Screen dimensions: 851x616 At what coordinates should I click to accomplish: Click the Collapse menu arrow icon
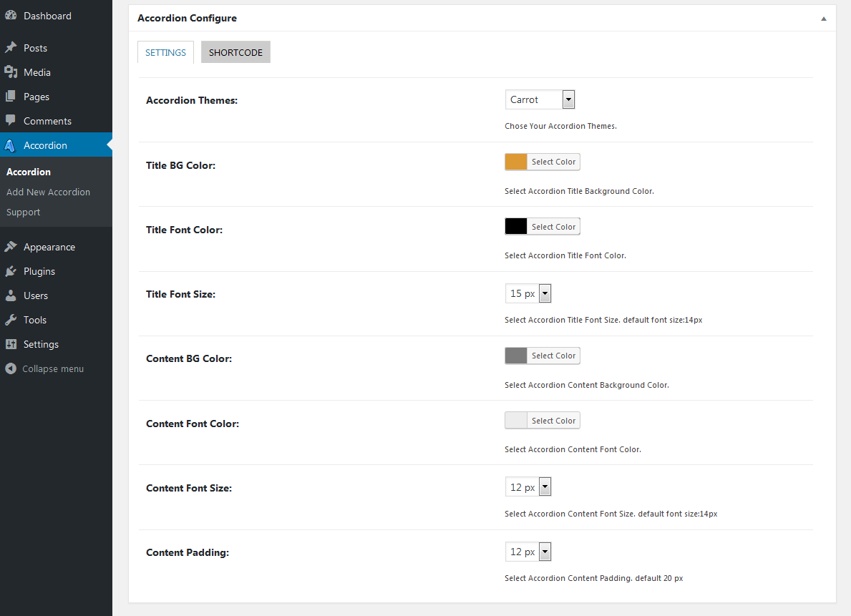11,368
